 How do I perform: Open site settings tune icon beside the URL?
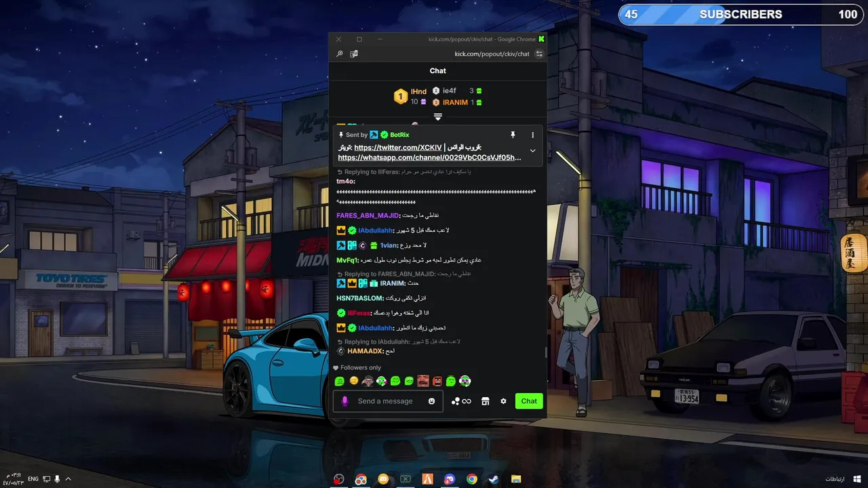539,54
